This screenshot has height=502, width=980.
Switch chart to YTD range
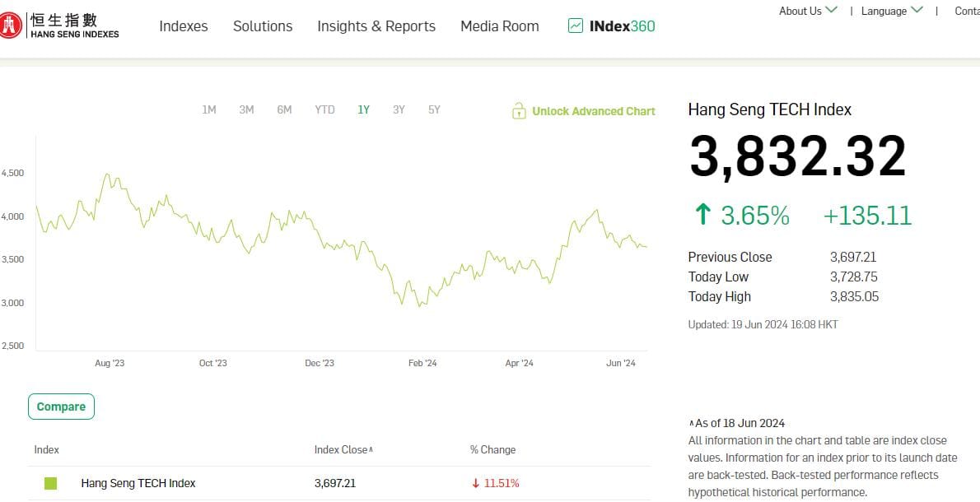click(324, 110)
